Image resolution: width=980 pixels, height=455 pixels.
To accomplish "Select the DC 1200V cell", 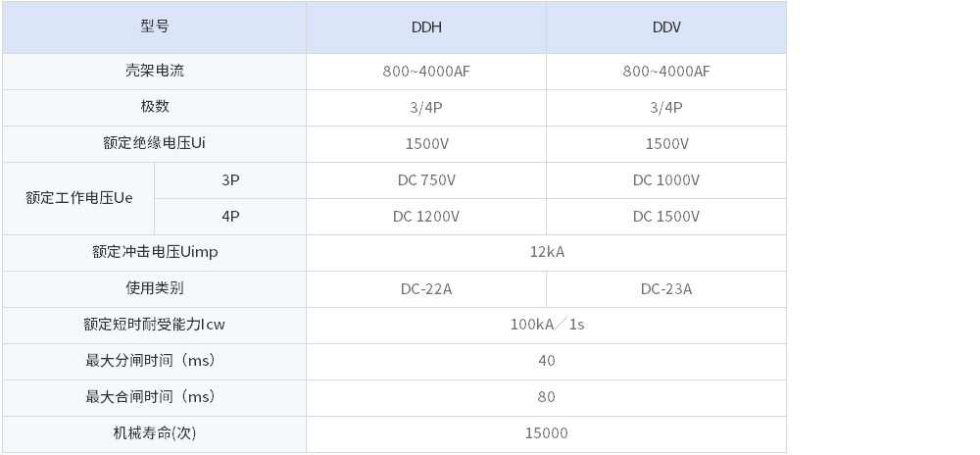I will click(426, 217).
